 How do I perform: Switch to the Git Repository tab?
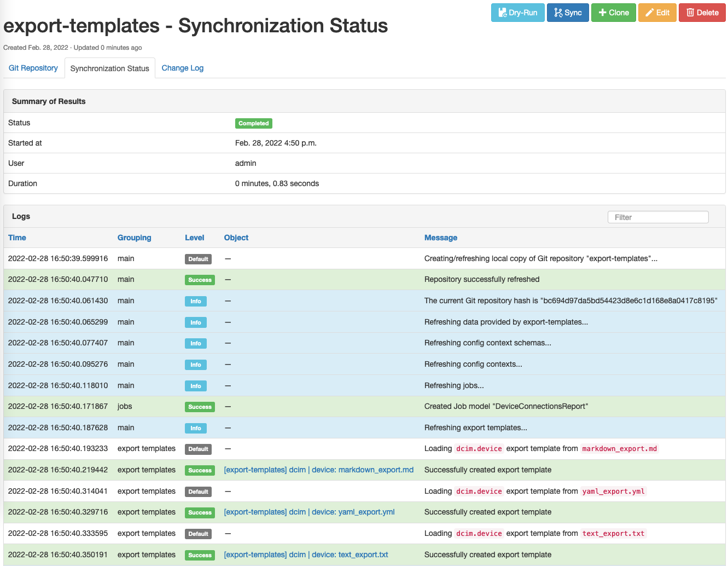pos(33,67)
